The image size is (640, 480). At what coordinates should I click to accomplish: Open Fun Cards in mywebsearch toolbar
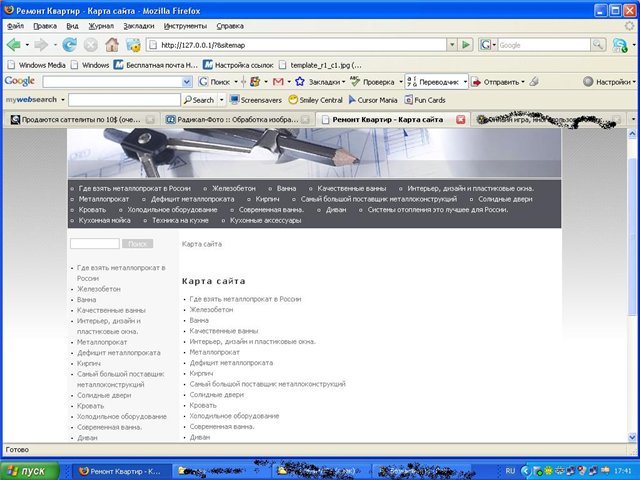pos(430,100)
